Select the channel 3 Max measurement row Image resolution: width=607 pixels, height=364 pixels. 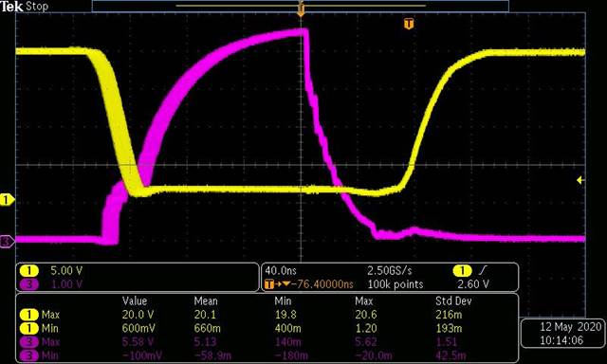[x=267, y=342]
